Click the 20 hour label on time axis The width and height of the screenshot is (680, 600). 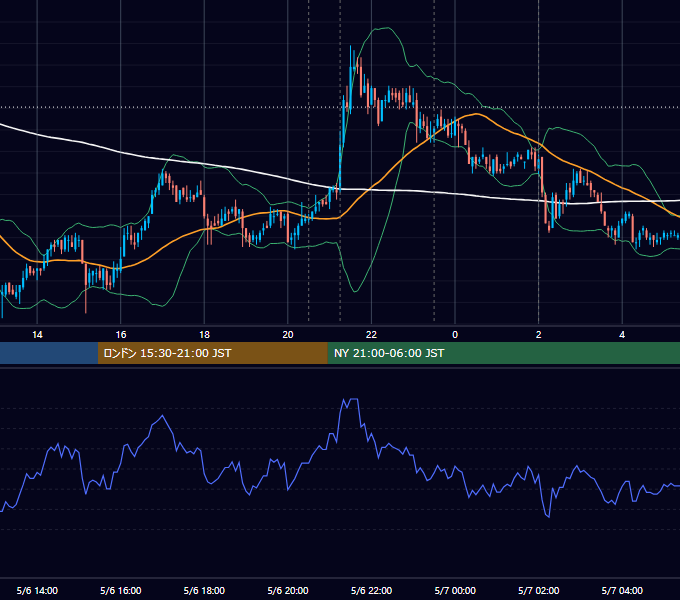(288, 335)
